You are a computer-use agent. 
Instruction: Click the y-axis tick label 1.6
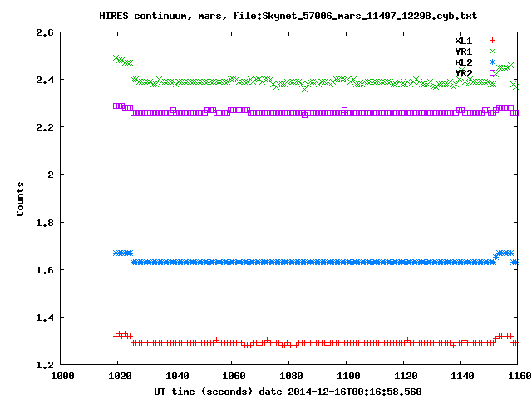[45, 270]
